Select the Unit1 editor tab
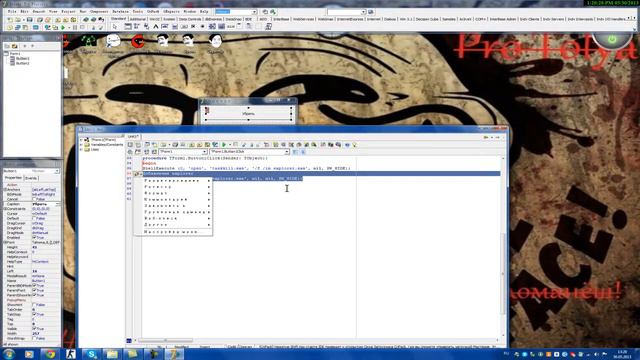Image resolution: width=640 pixels, height=360 pixels. [x=133, y=136]
